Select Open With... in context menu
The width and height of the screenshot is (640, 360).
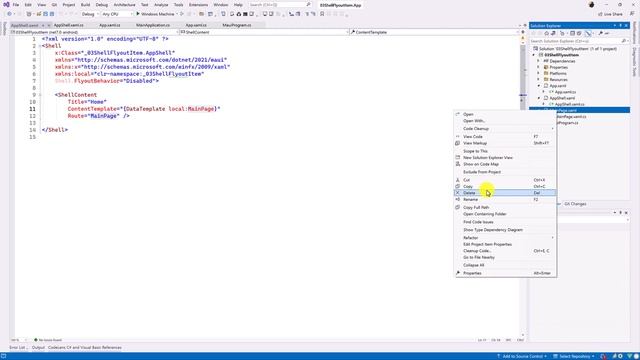click(x=505, y=121)
